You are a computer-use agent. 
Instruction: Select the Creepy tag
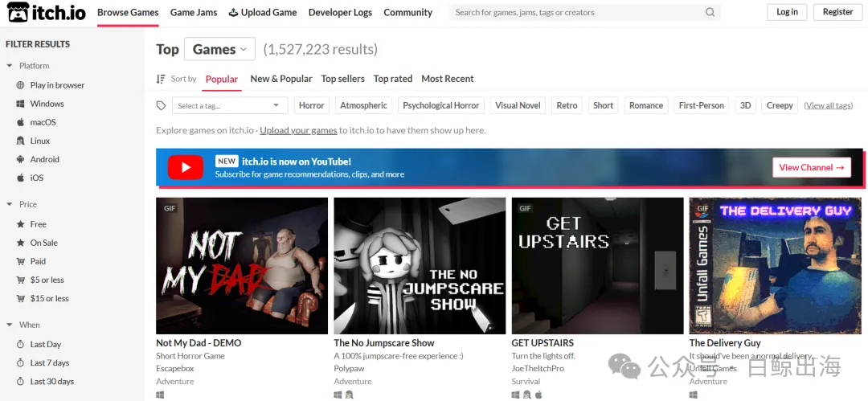tap(780, 105)
